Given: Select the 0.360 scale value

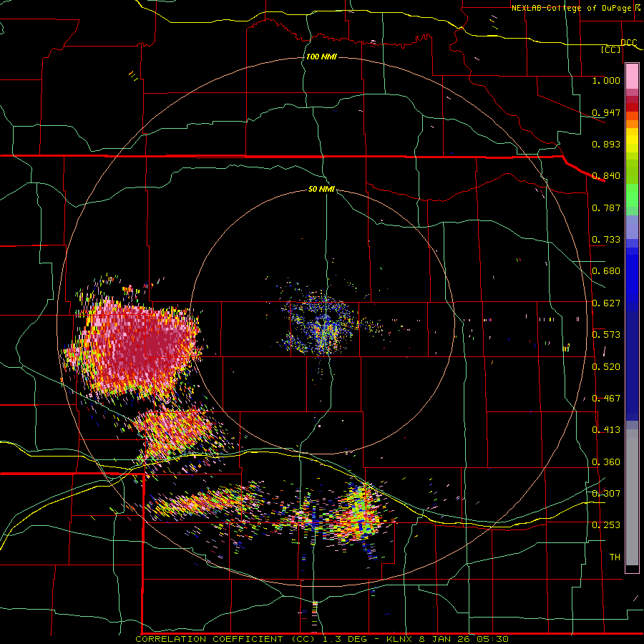Looking at the screenshot, I should [606, 462].
